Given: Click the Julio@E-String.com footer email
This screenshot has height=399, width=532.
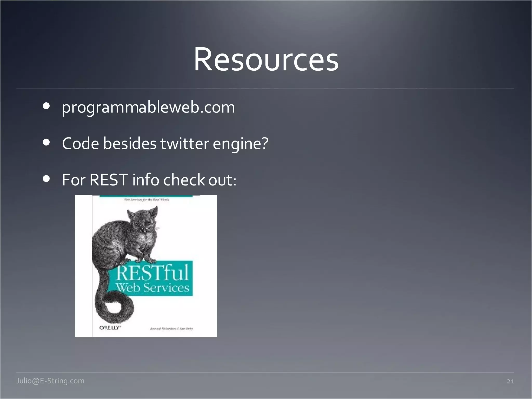Looking at the screenshot, I should coord(50,381).
